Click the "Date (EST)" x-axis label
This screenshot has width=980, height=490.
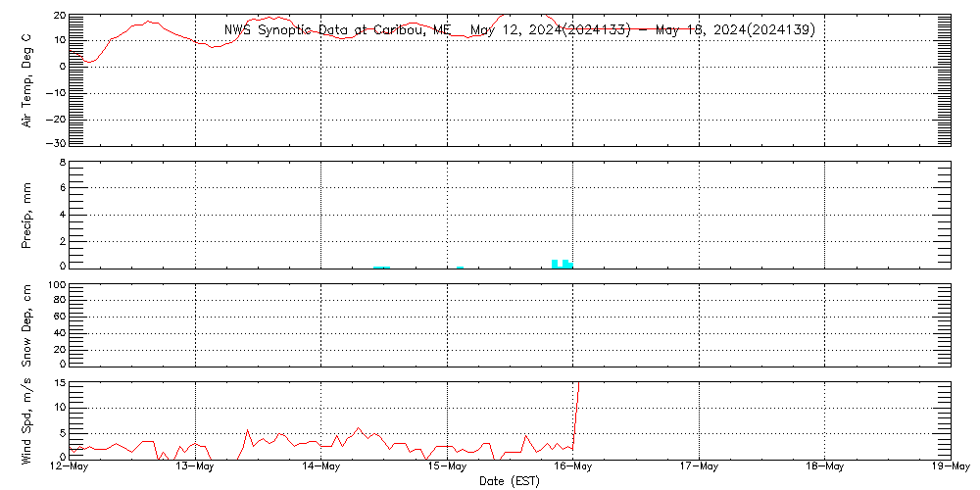point(510,481)
